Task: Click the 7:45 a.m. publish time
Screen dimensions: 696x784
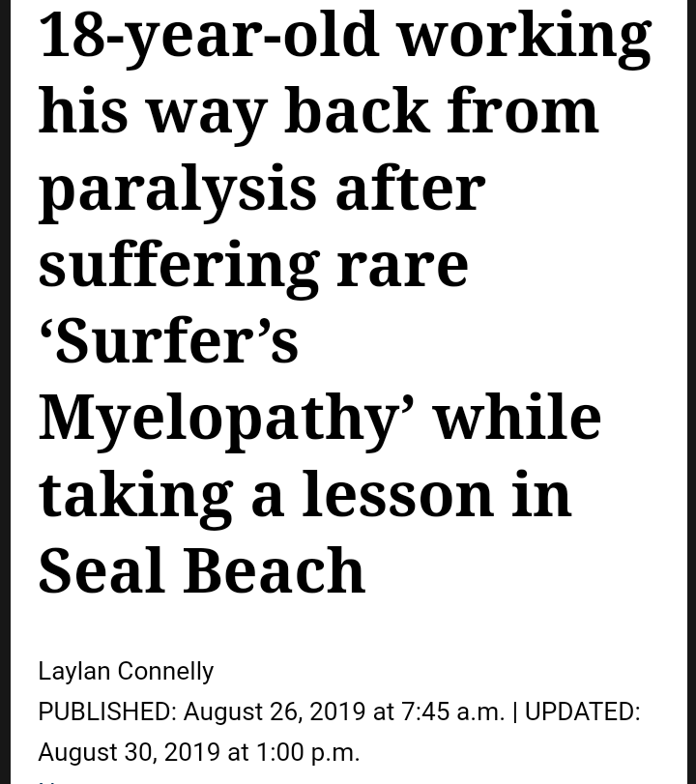Action: coord(452,711)
